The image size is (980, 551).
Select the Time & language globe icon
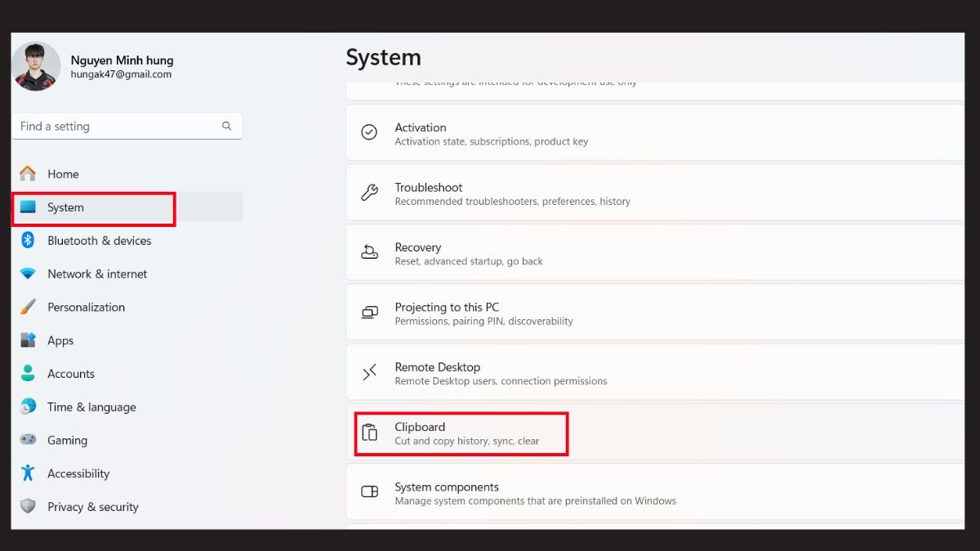(28, 407)
